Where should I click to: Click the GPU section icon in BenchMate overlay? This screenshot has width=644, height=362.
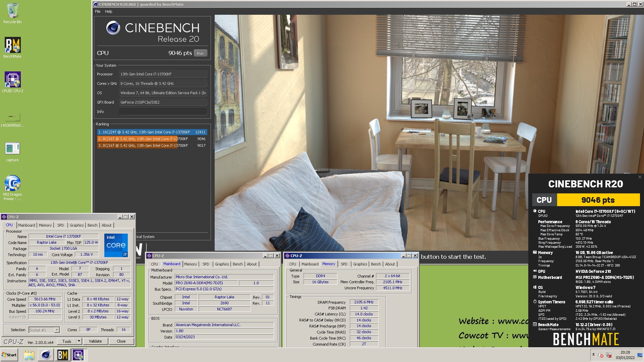535,271
